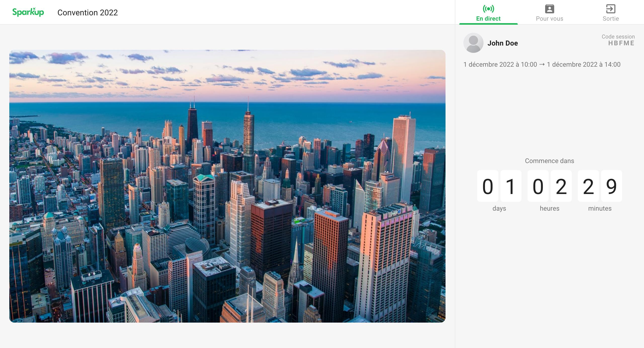Click the session code HBFME

[x=621, y=43]
